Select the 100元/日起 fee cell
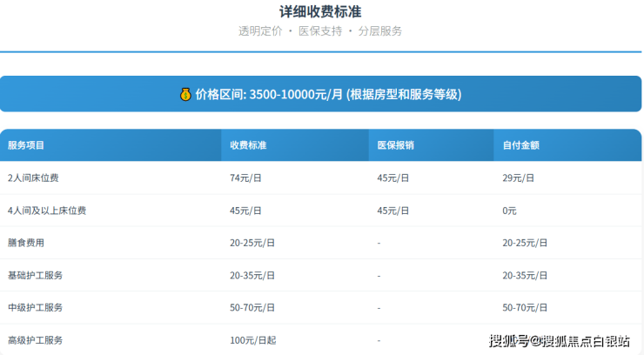The image size is (644, 355). [x=251, y=340]
